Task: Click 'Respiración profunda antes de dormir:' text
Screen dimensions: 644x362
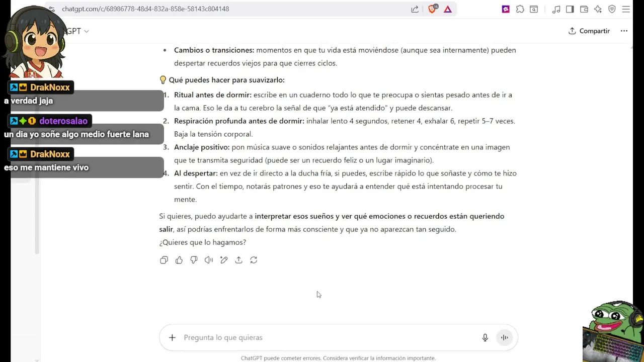Action: click(239, 121)
